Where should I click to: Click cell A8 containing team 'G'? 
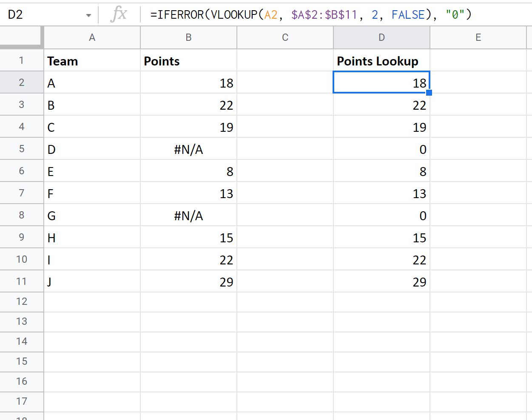[92, 215]
